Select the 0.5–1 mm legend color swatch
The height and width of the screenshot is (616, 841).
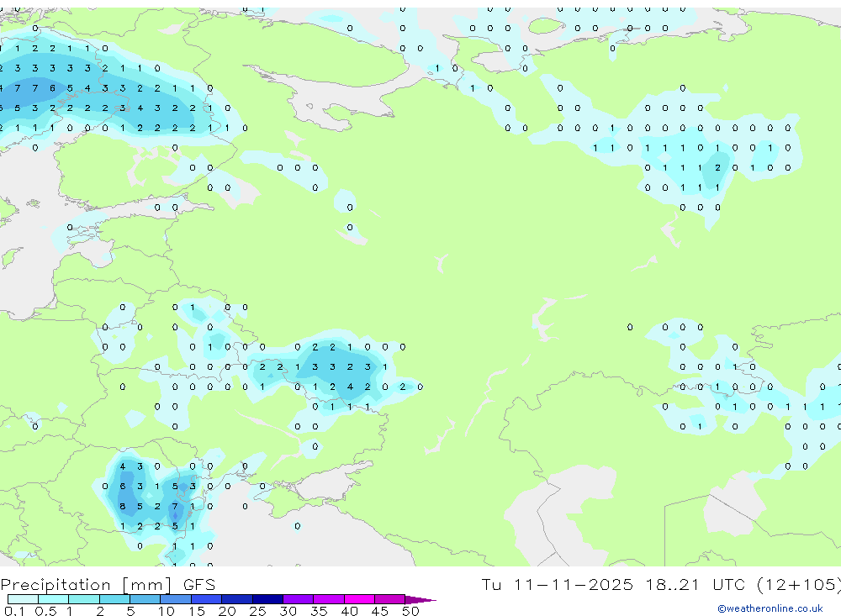53,599
